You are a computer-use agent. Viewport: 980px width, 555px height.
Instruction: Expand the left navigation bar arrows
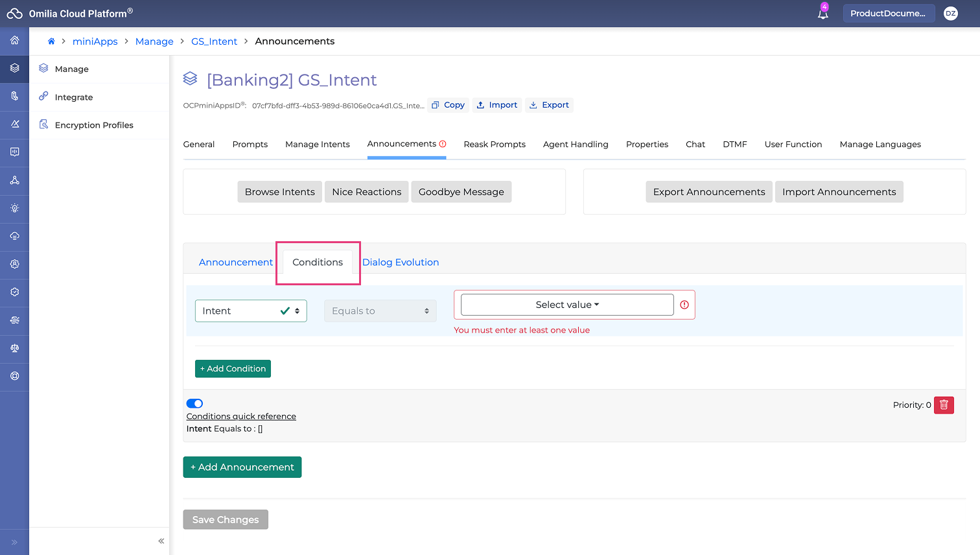pos(14,542)
